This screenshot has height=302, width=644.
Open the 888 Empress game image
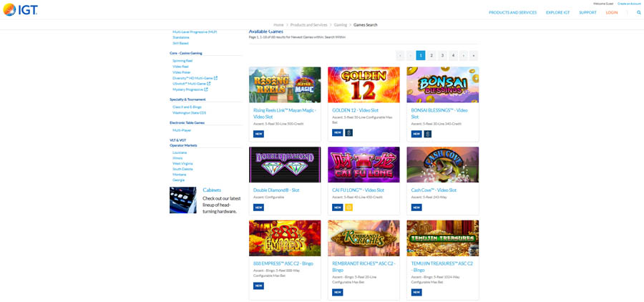285,238
